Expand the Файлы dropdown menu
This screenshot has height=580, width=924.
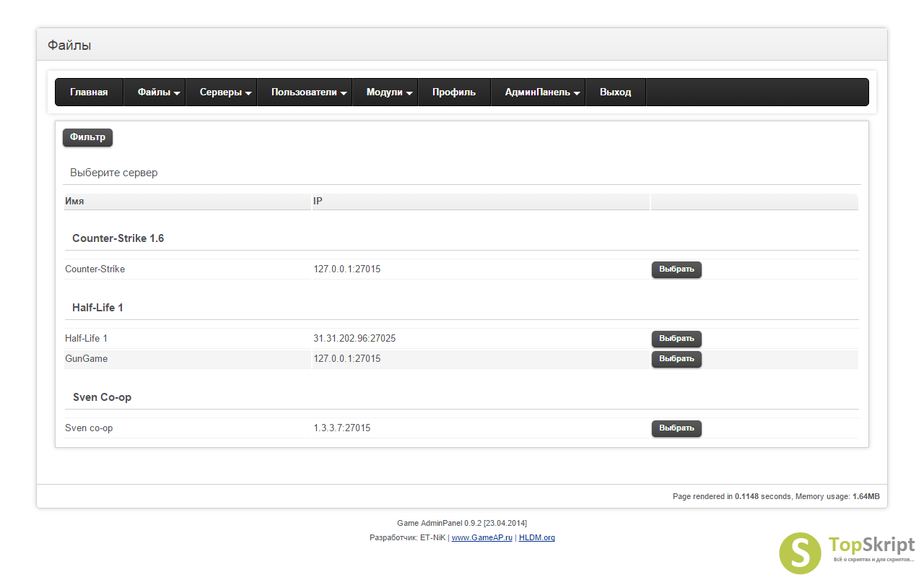point(154,92)
